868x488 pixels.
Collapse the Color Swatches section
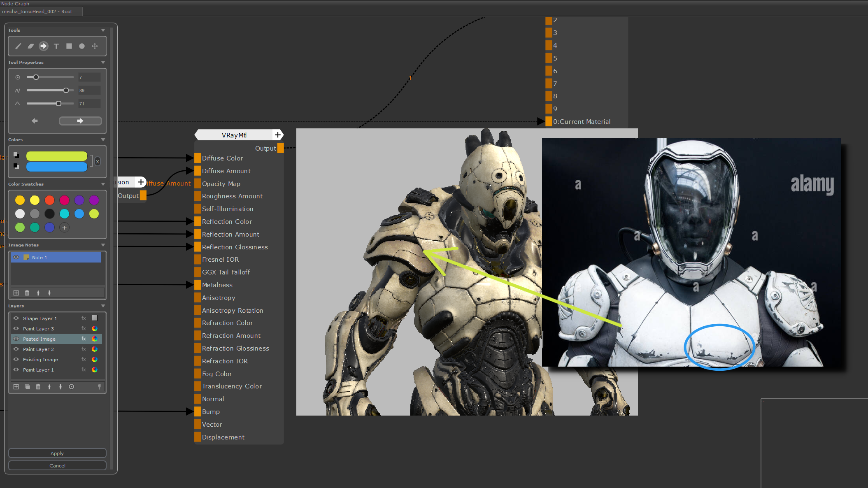[103, 184]
